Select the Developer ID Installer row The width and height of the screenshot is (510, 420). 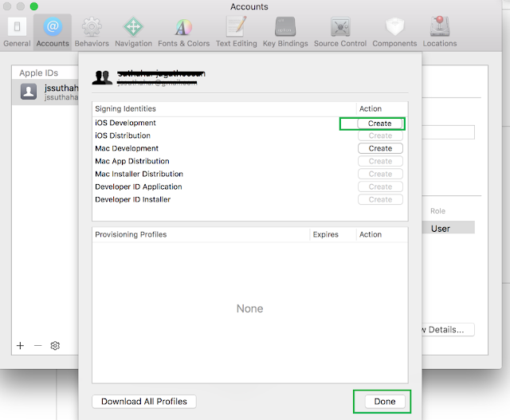tap(249, 199)
